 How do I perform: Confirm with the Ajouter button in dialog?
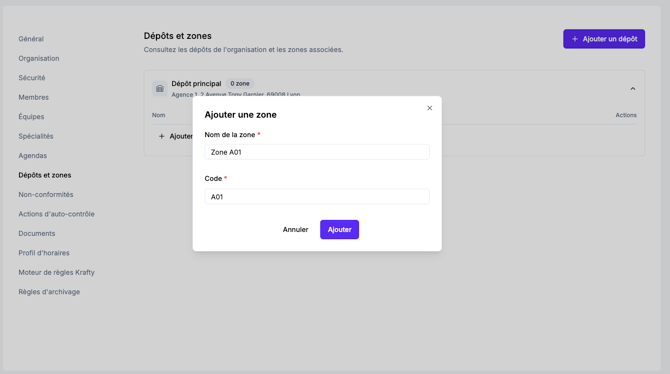(339, 230)
